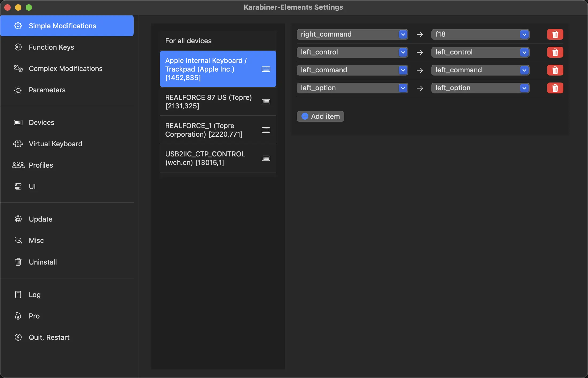
Task: Open the left_control target key dropdown
Action: [480, 52]
